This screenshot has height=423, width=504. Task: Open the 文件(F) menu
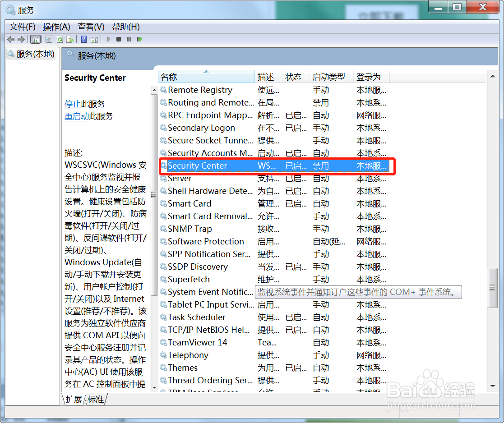tap(23, 27)
